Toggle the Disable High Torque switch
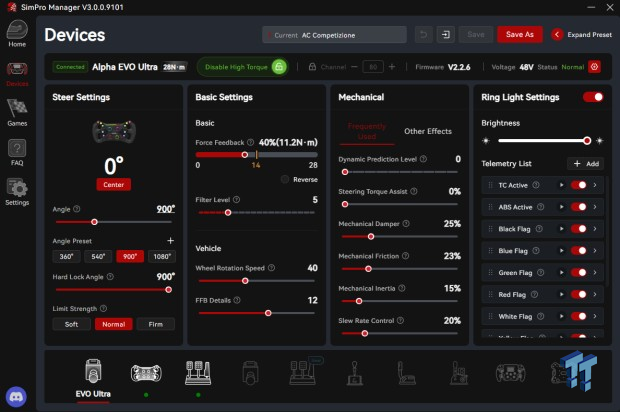Viewport: 620px width, 412px height. (x=279, y=67)
